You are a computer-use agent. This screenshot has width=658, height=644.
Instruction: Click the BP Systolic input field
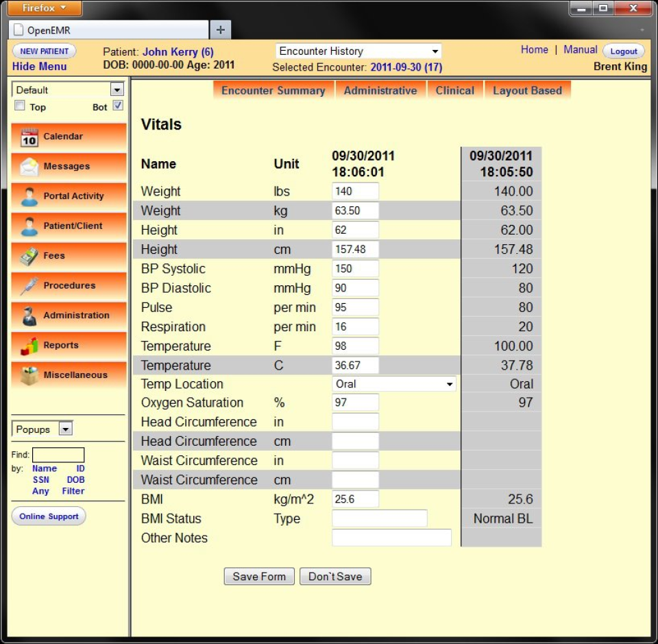(x=355, y=268)
